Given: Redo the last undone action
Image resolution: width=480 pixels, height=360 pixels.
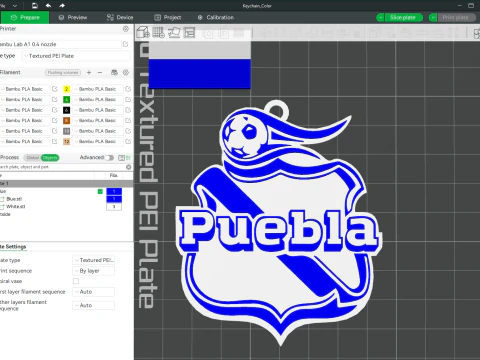Looking at the screenshot, I should [62, 6].
